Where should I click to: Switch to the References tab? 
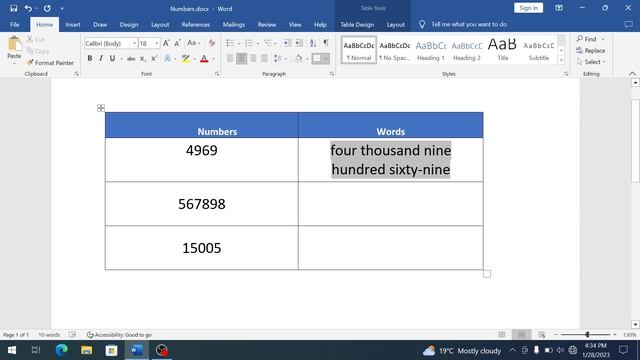[196, 24]
